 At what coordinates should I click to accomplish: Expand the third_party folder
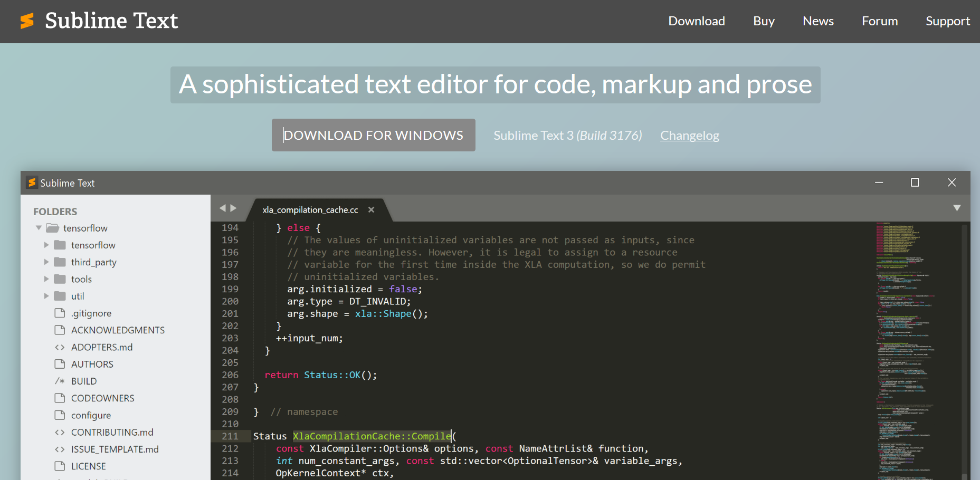pyautogui.click(x=46, y=262)
